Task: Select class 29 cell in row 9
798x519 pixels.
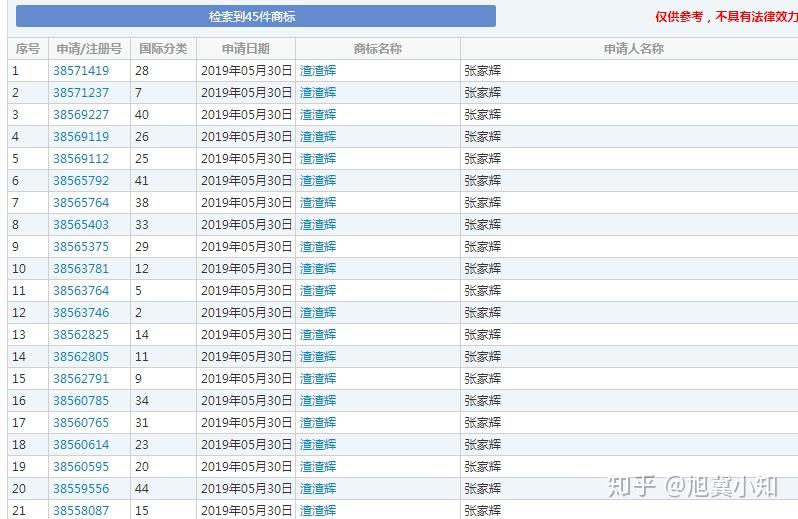Action: 163,247
